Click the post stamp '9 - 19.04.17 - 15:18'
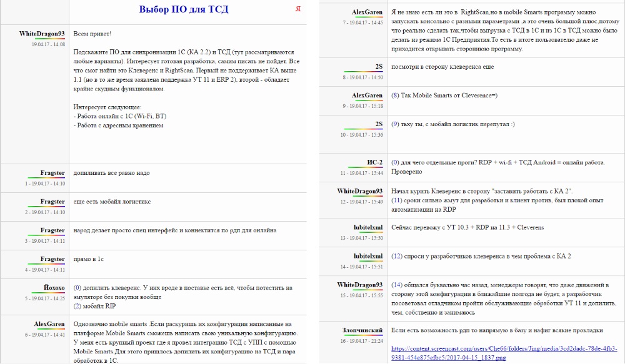This screenshot has width=625, height=364. click(363, 106)
